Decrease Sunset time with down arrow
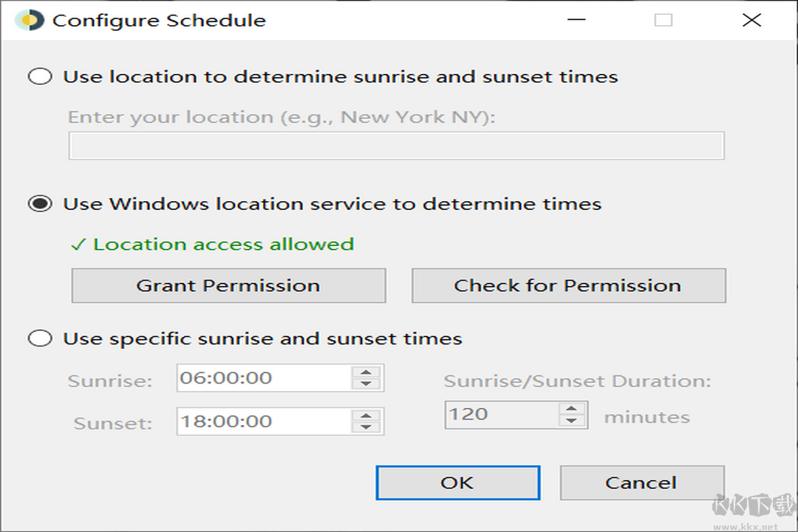Viewport: 798px width, 532px height. tap(366, 428)
